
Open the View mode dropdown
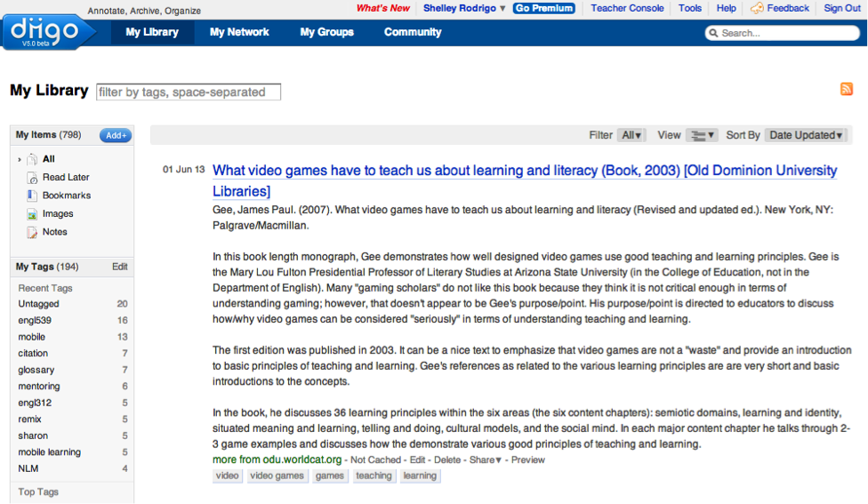point(701,135)
